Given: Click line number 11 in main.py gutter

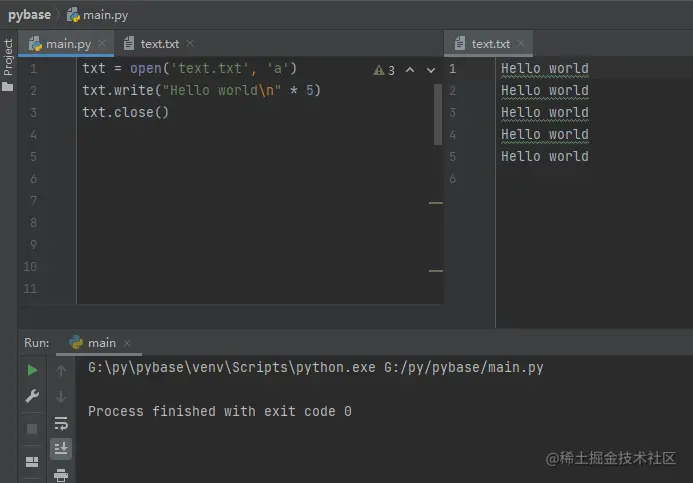Looking at the screenshot, I should coord(30,289).
